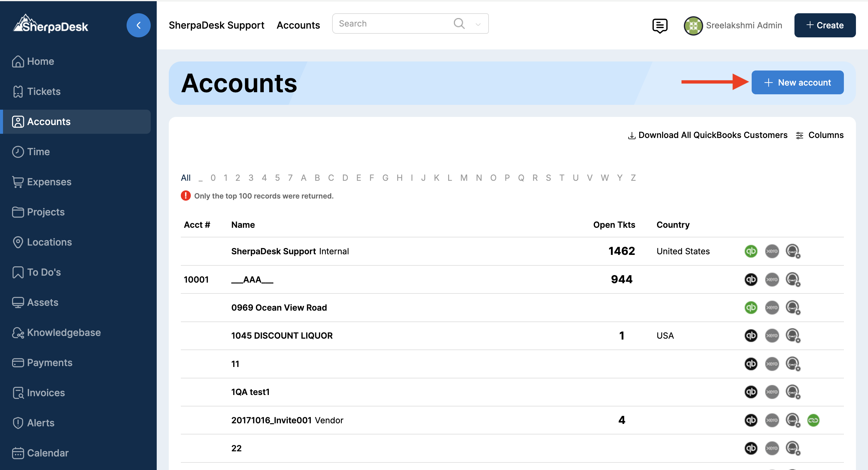Image resolution: width=868 pixels, height=470 pixels.
Task: Click support agent icon in __AAA__ row
Action: tap(793, 279)
